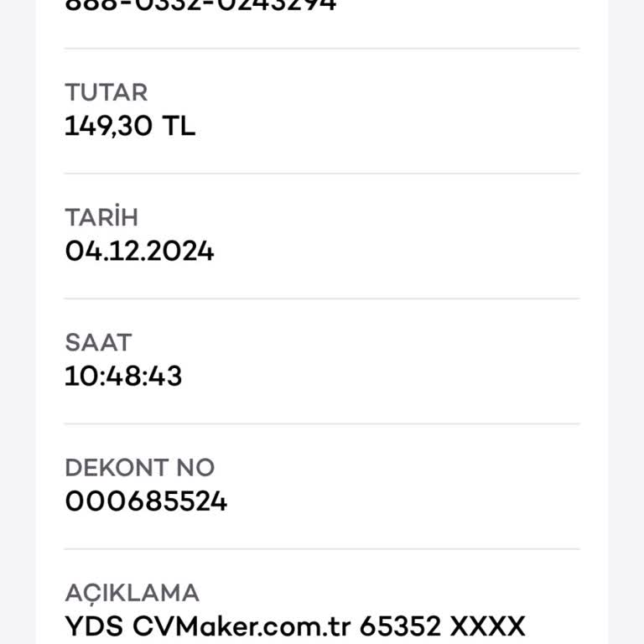Click the divider line below the date
The height and width of the screenshot is (644, 644).
322,299
